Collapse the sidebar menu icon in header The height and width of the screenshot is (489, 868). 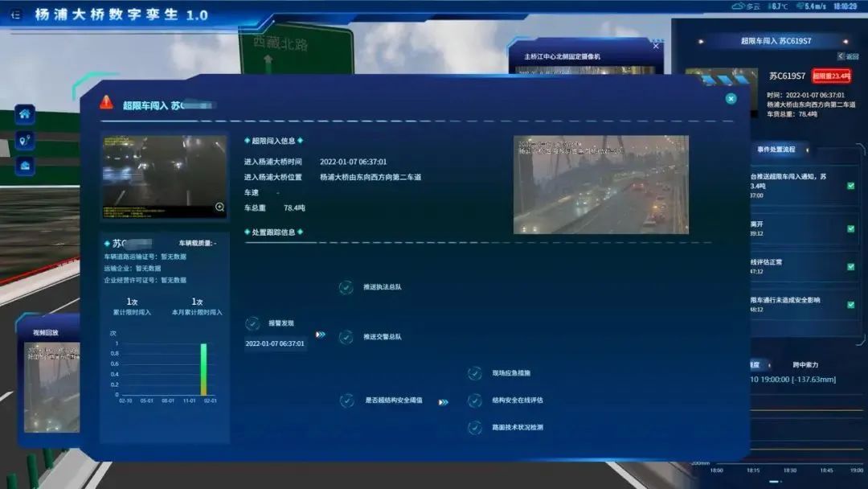click(16, 15)
